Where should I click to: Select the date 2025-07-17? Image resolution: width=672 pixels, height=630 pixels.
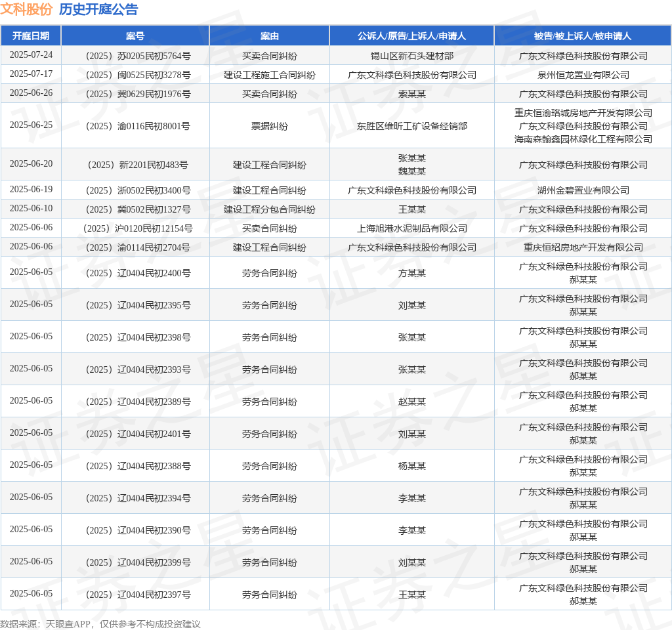click(31, 73)
